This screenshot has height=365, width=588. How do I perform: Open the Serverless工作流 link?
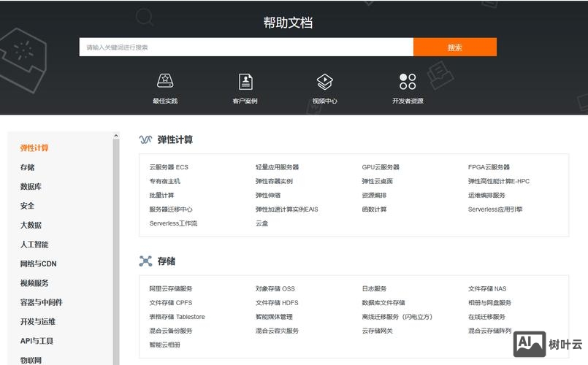coord(173,223)
